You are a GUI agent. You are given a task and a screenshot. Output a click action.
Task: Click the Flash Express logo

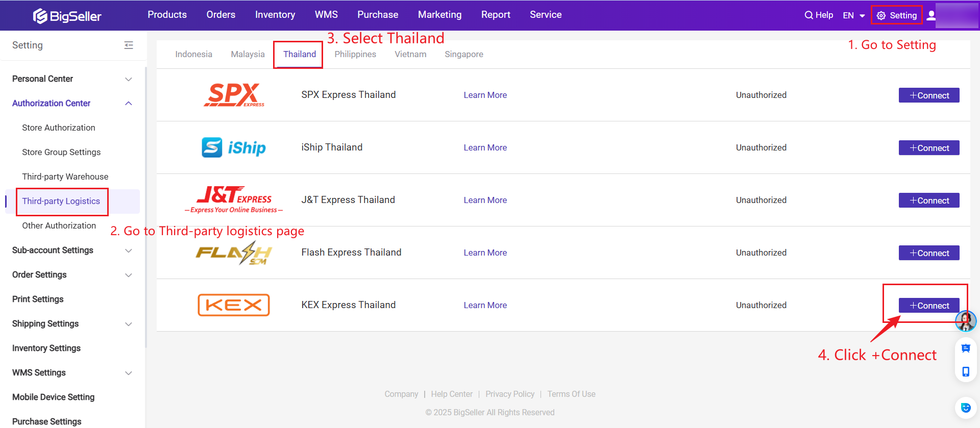[x=234, y=253]
